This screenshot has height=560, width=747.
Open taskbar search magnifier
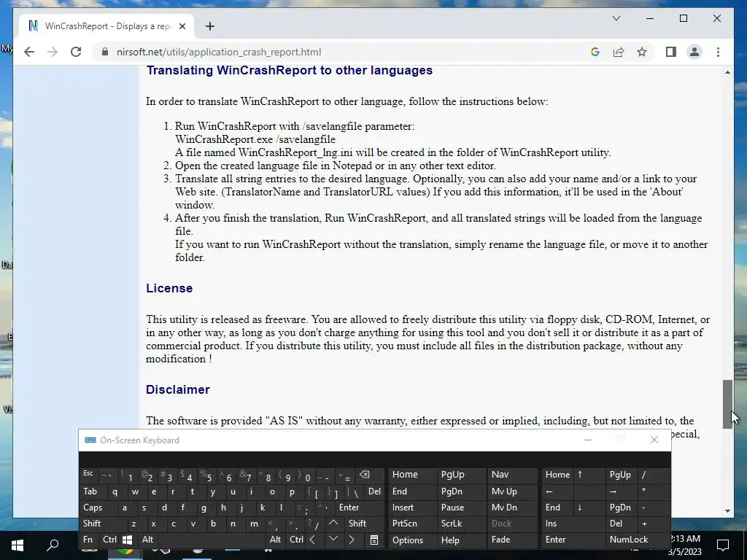click(x=53, y=545)
